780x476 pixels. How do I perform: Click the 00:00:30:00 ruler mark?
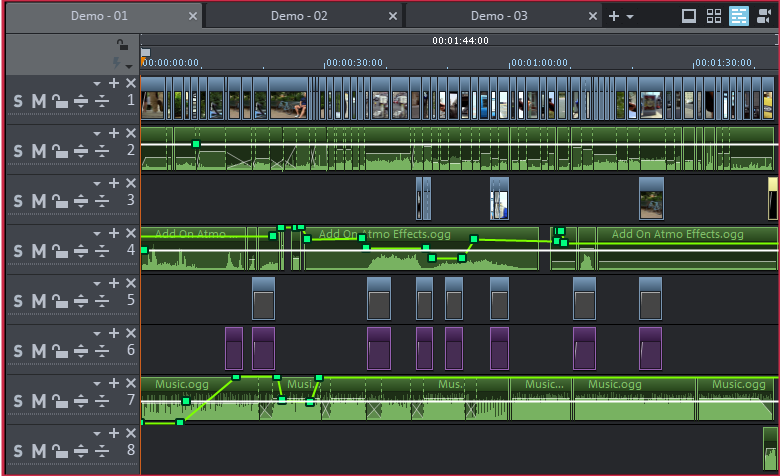pyautogui.click(x=354, y=63)
